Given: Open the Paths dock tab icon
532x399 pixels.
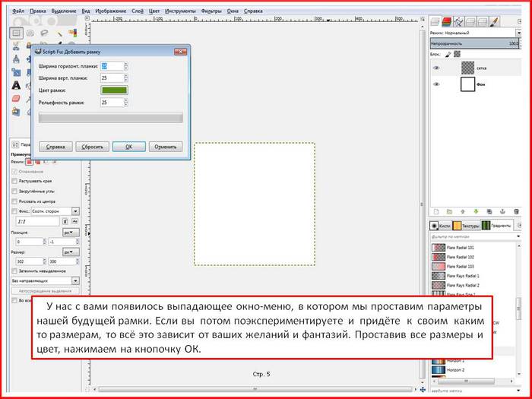Looking at the screenshot, I should click(x=458, y=22).
